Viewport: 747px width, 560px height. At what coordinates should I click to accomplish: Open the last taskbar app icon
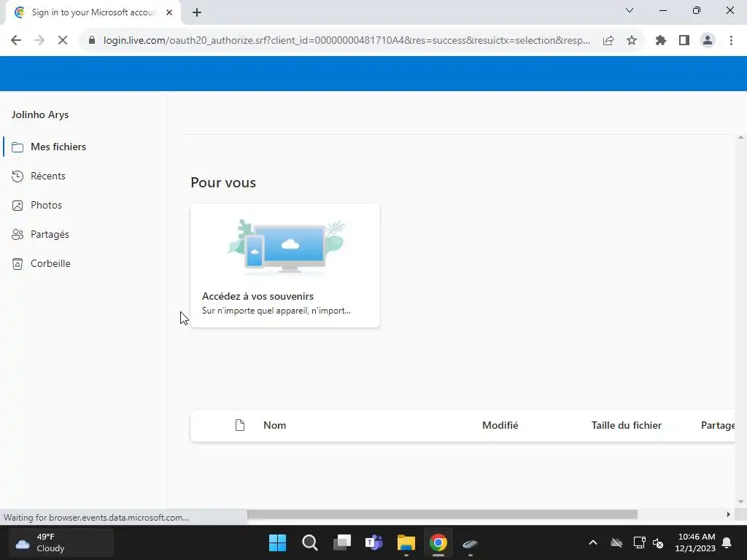click(x=471, y=542)
